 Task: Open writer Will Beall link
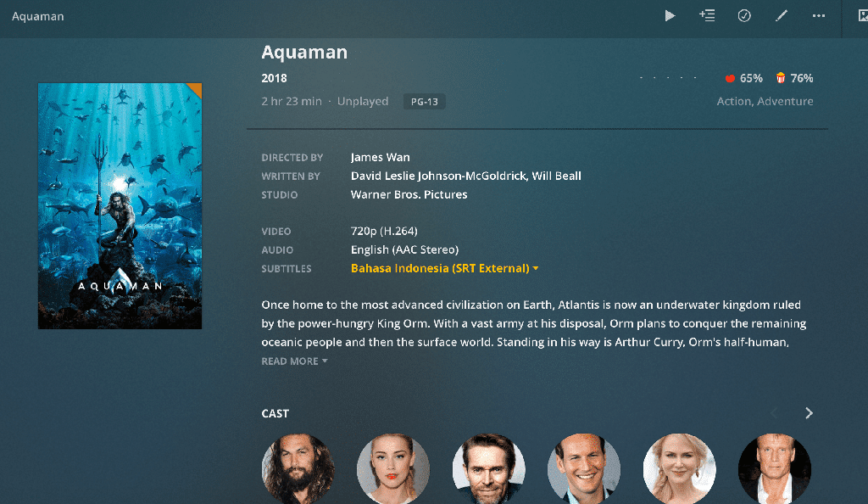coord(556,176)
